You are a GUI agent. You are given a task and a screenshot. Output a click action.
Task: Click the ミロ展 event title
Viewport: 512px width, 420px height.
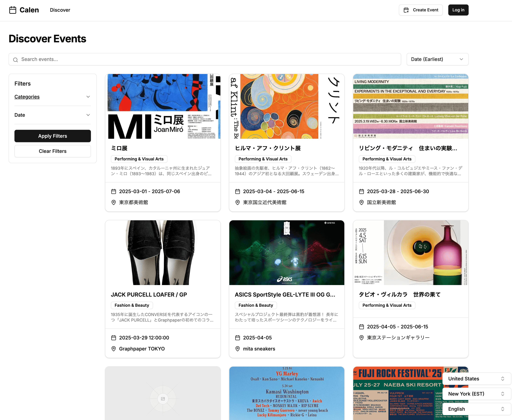(x=119, y=148)
